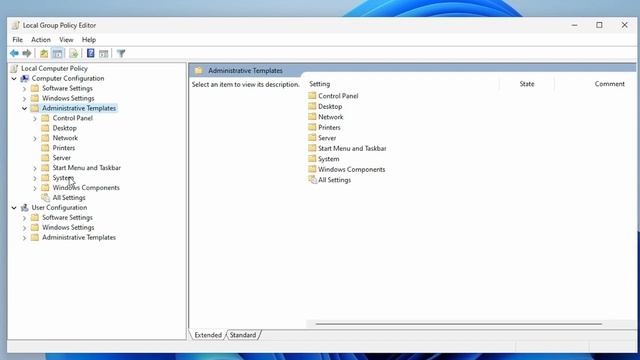Select Software Settings under User Configuration
The width and height of the screenshot is (640, 360).
tap(67, 218)
